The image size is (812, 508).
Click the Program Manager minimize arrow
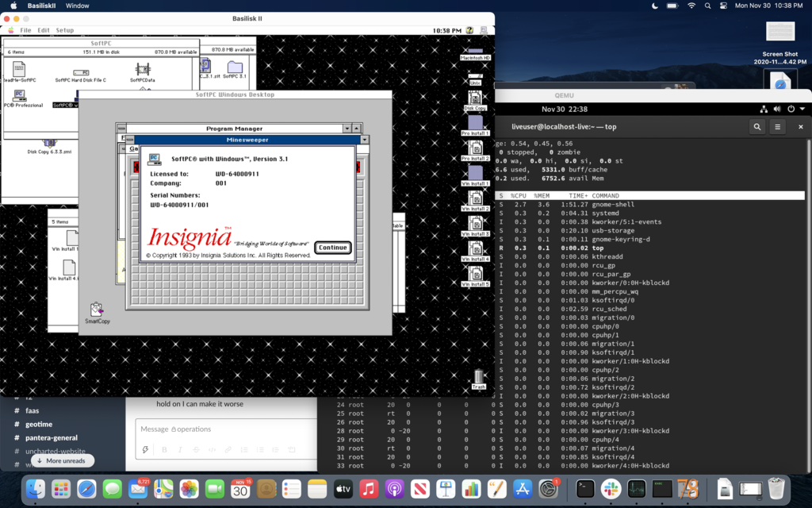point(347,129)
